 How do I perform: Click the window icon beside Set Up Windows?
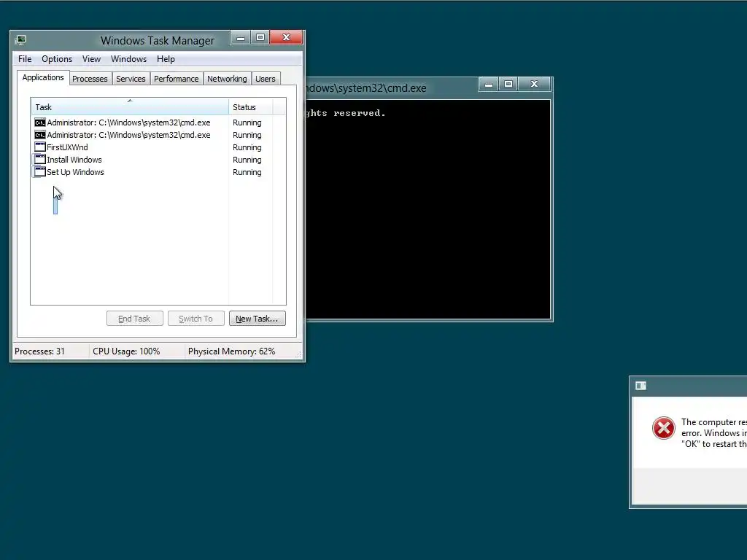[x=40, y=172]
